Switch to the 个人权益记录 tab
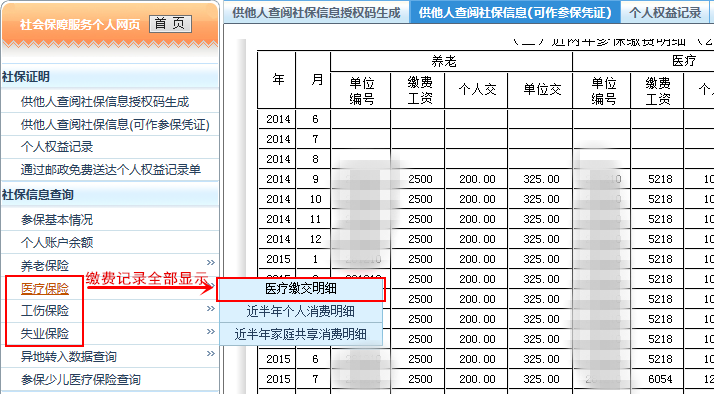Viewport: 714px width, 394px height. pyautogui.click(x=666, y=12)
